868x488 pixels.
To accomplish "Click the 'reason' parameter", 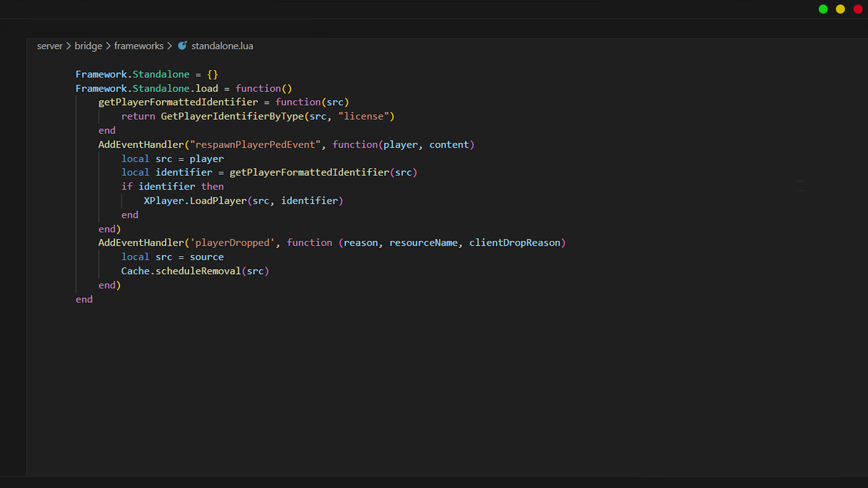I will [x=361, y=243].
